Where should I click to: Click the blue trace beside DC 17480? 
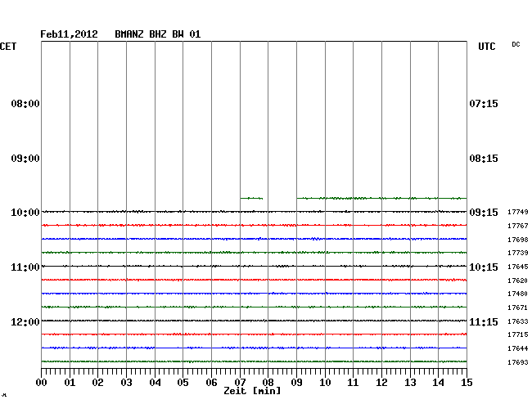(x=254, y=293)
